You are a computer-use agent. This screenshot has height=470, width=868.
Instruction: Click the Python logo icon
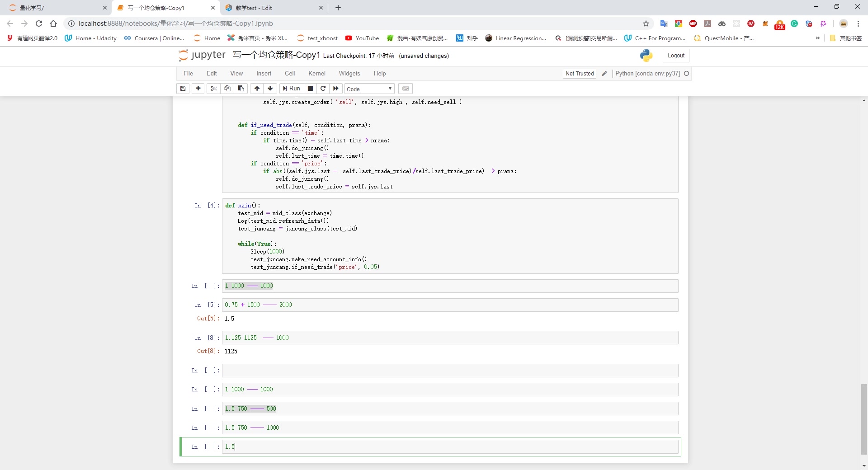[646, 56]
